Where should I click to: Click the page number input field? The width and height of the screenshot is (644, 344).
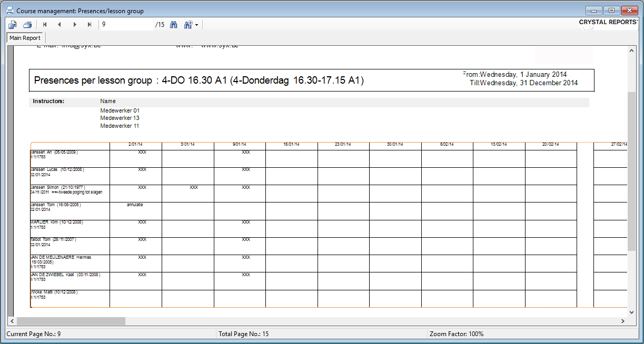tap(126, 25)
